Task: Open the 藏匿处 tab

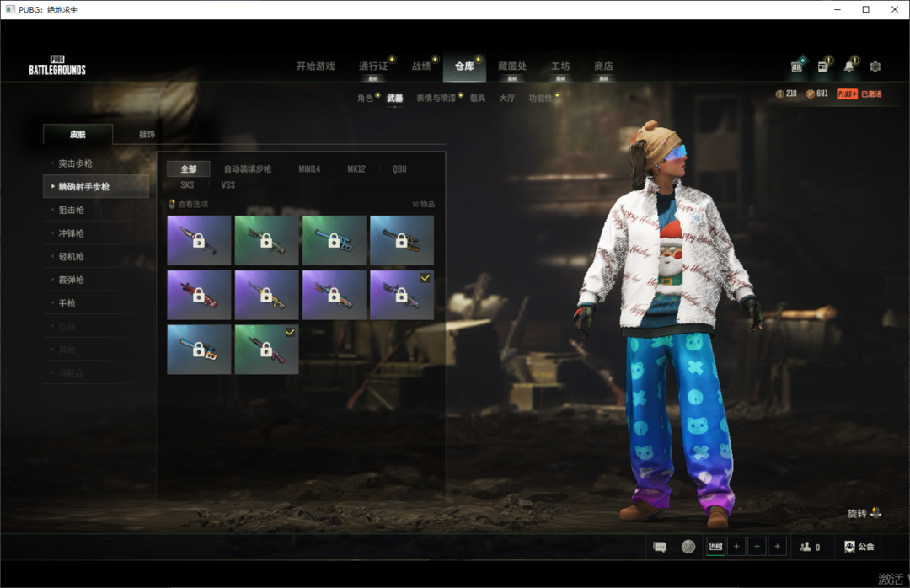Action: (x=512, y=67)
